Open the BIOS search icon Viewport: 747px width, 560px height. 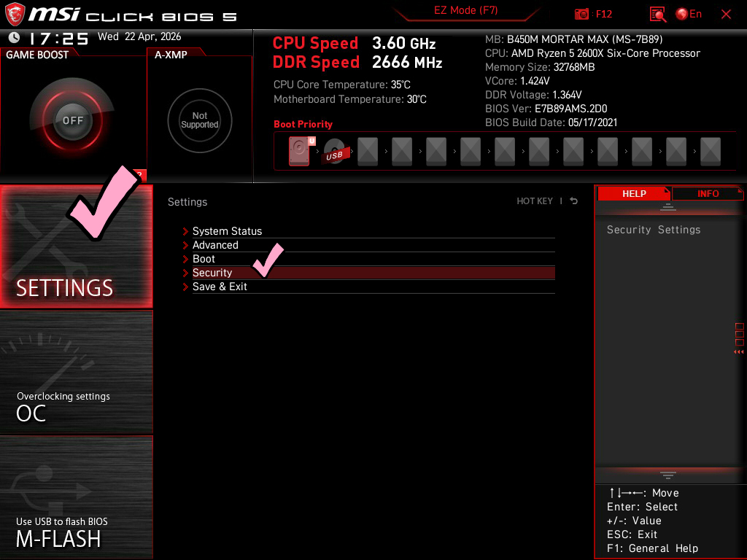(x=658, y=15)
